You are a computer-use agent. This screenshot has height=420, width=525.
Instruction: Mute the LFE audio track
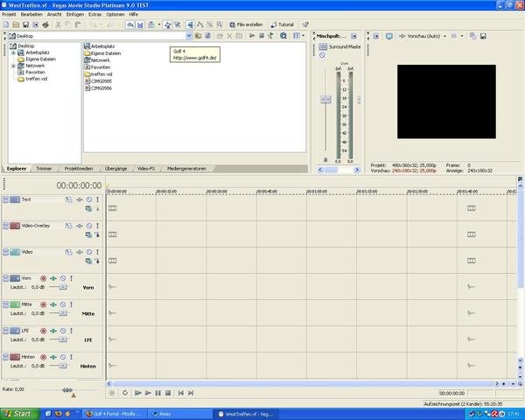(x=63, y=331)
